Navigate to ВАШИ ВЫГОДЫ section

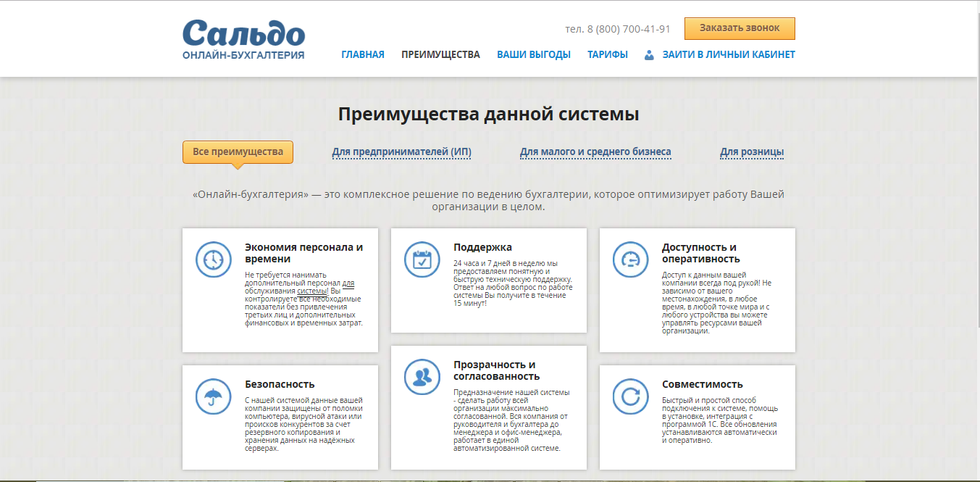(534, 54)
